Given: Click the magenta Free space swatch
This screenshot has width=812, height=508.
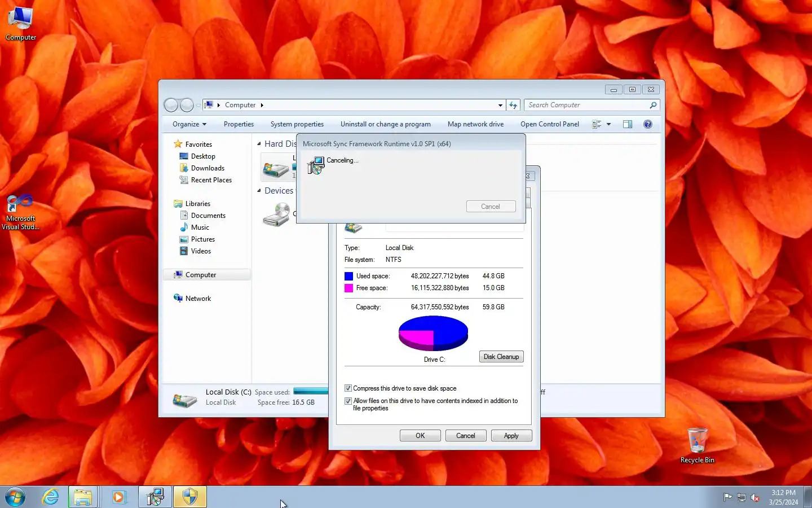Looking at the screenshot, I should (348, 288).
